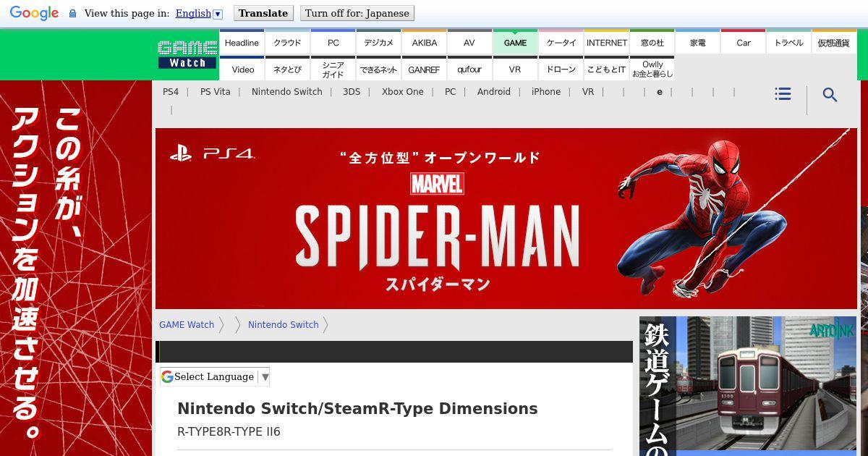Open the Owlly お金と暮らし tab

652,69
